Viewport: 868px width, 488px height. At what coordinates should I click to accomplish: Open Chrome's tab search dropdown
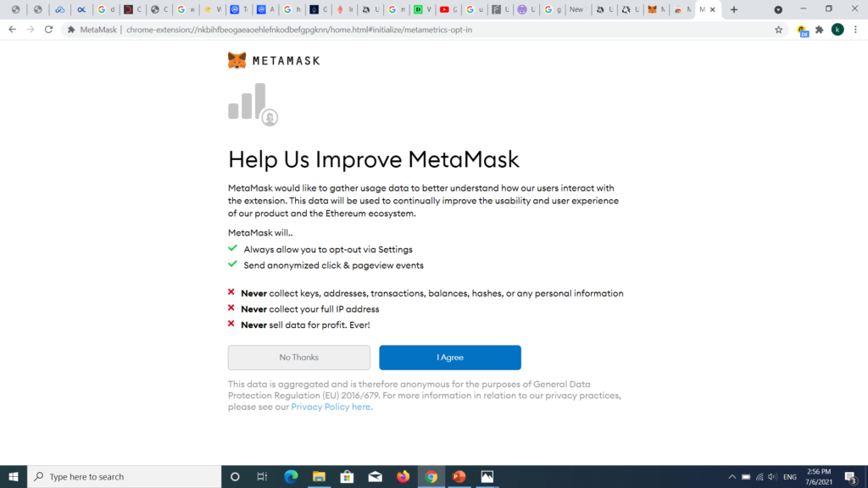pyautogui.click(x=778, y=9)
